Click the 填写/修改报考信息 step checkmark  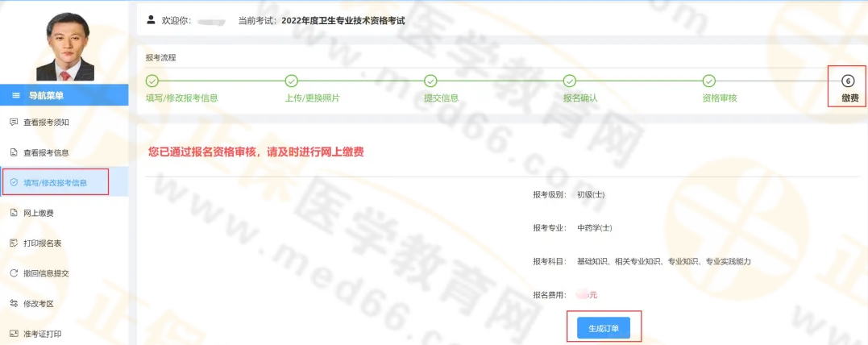[x=152, y=81]
